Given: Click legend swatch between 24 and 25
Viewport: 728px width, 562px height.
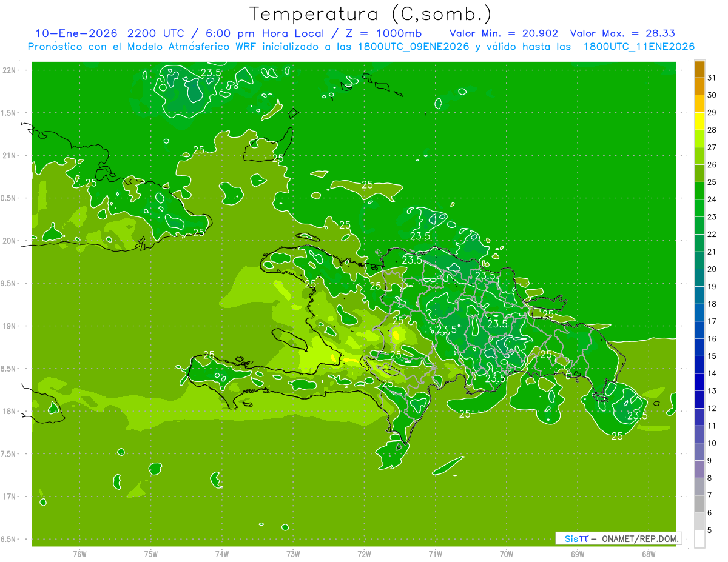Looking at the screenshot, I should click(x=699, y=191).
